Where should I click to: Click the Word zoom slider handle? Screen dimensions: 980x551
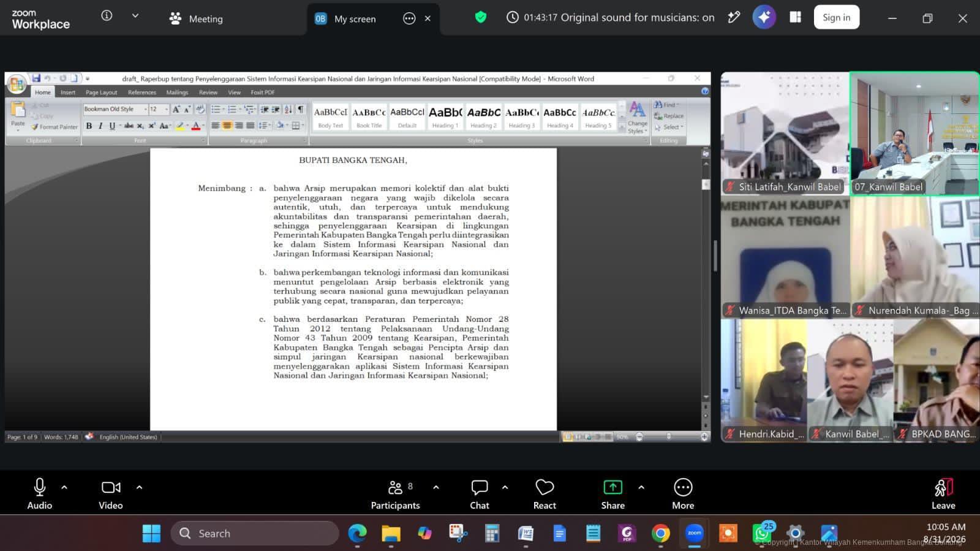tap(668, 436)
